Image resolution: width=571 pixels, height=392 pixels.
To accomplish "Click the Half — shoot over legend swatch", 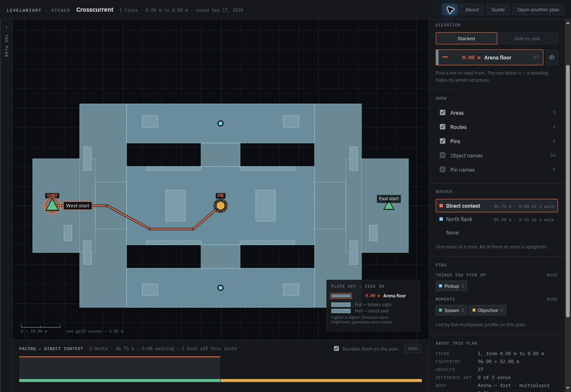I will pos(341,311).
